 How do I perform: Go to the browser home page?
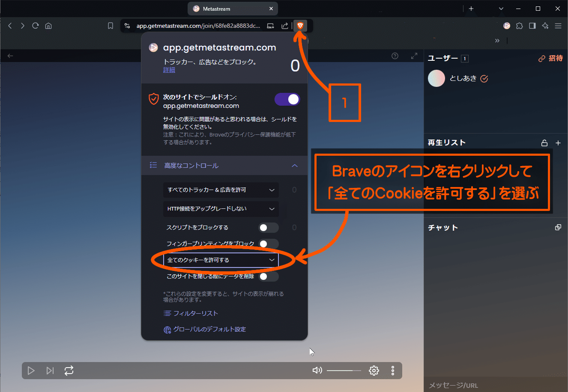48,26
